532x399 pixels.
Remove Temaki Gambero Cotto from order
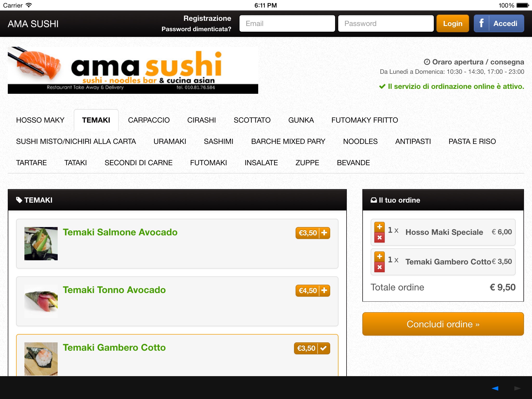coord(379,267)
